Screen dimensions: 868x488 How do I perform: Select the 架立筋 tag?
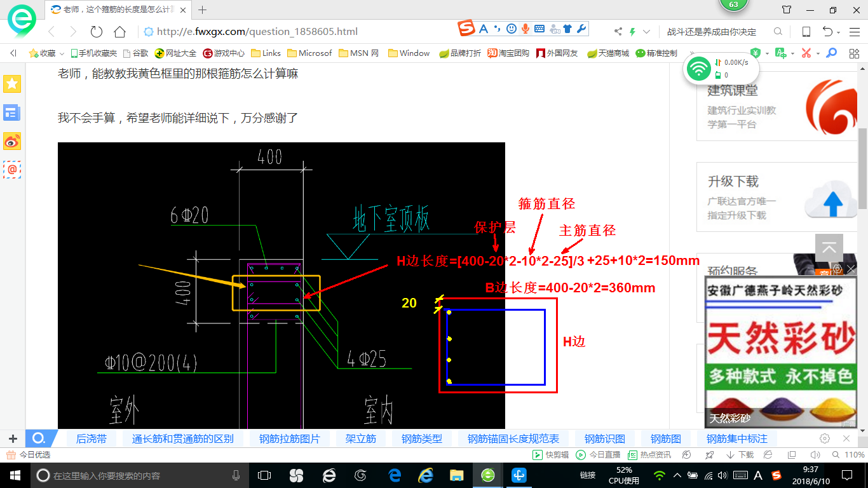point(361,438)
